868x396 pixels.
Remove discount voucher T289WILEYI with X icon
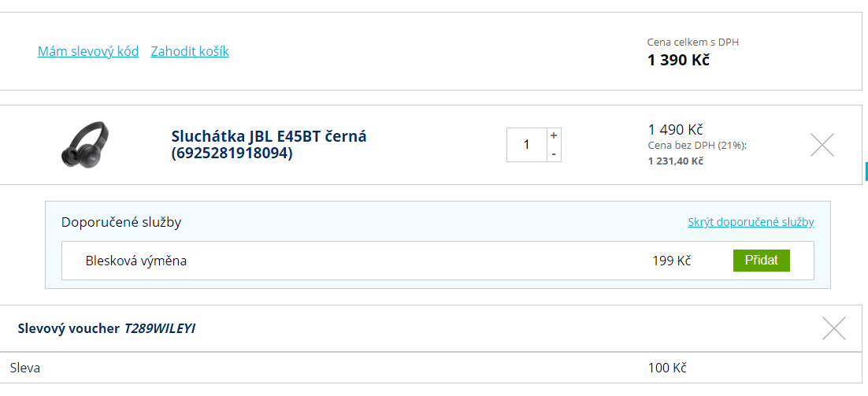pos(833,328)
